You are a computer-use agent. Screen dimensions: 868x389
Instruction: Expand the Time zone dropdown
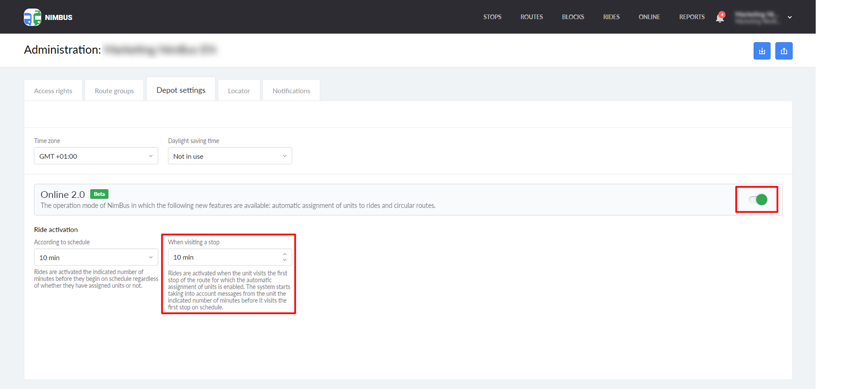[96, 156]
